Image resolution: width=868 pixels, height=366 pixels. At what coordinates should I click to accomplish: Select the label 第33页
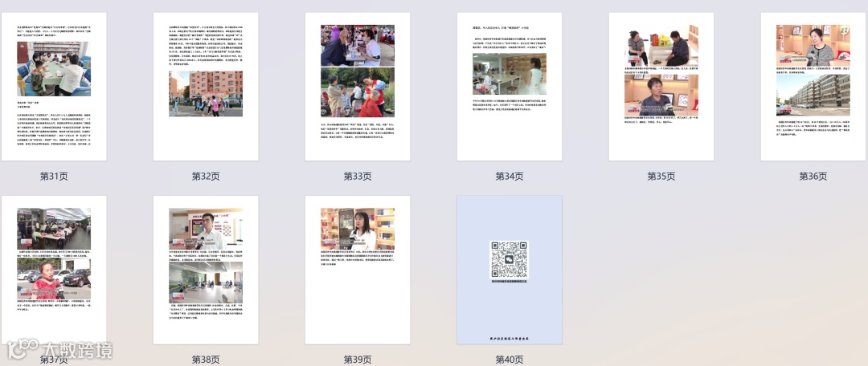pyautogui.click(x=358, y=177)
